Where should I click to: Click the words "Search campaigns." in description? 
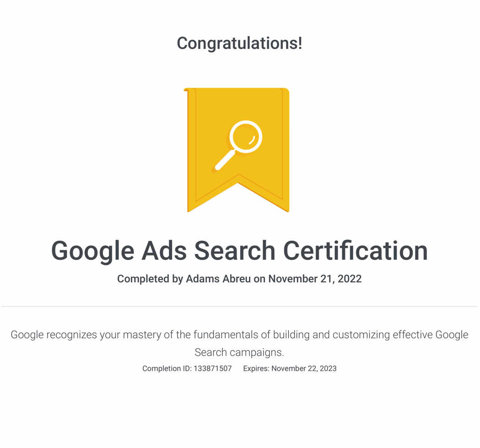click(239, 352)
